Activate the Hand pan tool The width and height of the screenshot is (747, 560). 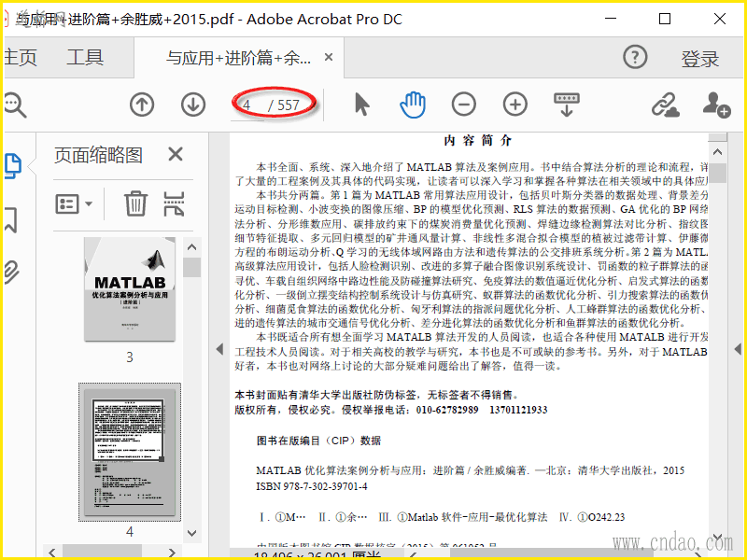413,105
